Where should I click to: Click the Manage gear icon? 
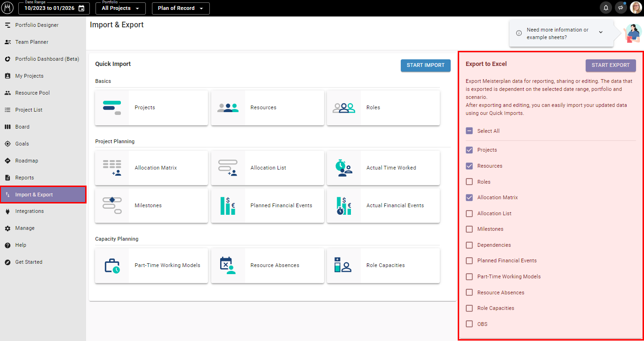pos(8,228)
